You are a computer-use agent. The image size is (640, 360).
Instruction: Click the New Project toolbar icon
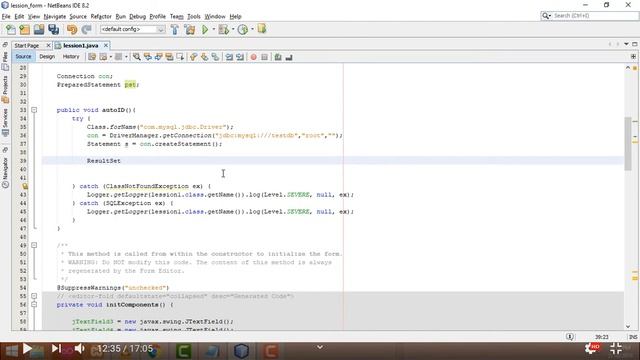(x=24, y=29)
